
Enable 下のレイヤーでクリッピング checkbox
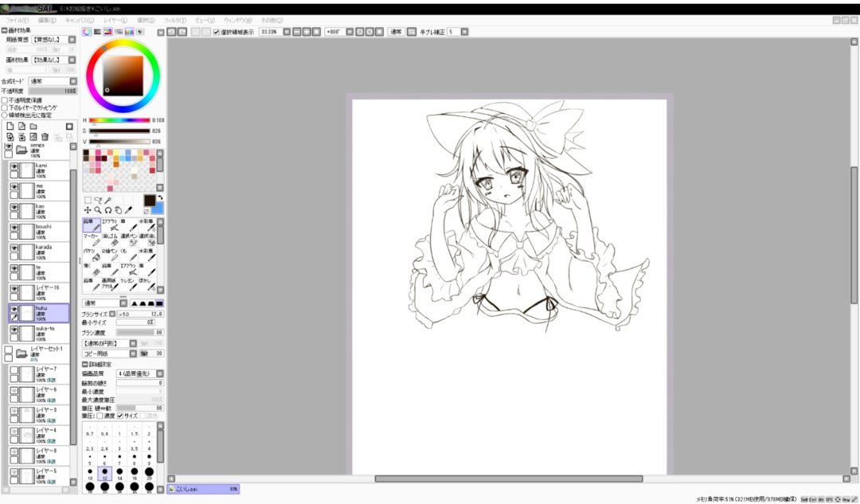(5, 108)
